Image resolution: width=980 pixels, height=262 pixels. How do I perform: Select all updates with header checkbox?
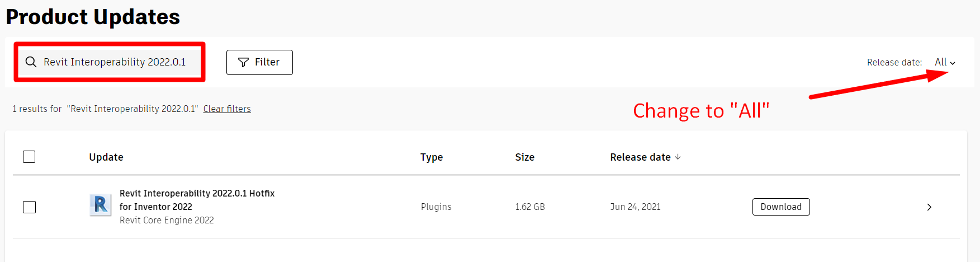29,157
